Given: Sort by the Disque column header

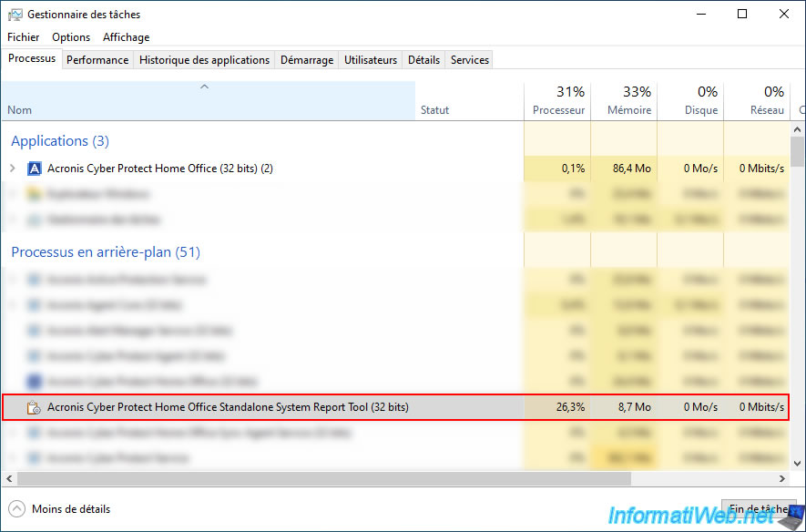Looking at the screenshot, I should coord(690,101).
